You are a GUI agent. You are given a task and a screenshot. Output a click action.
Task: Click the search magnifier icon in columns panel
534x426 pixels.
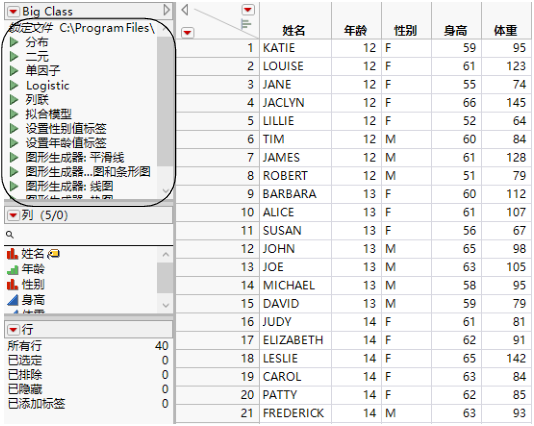coord(10,234)
